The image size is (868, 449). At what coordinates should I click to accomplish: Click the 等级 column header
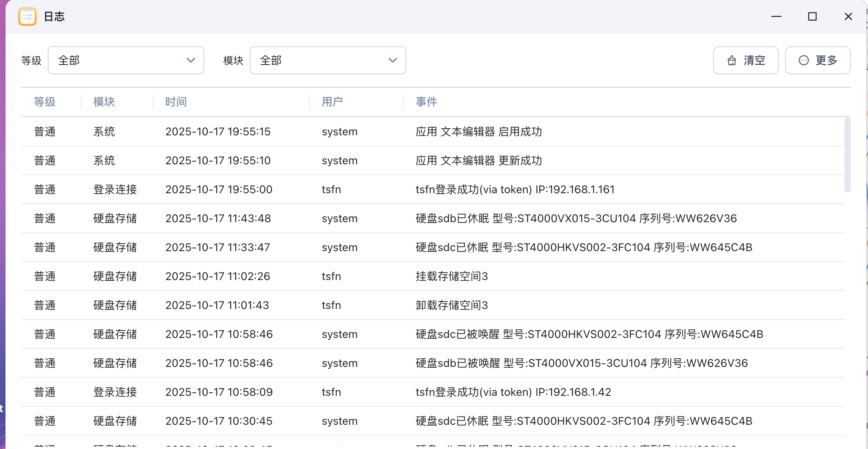coord(44,102)
